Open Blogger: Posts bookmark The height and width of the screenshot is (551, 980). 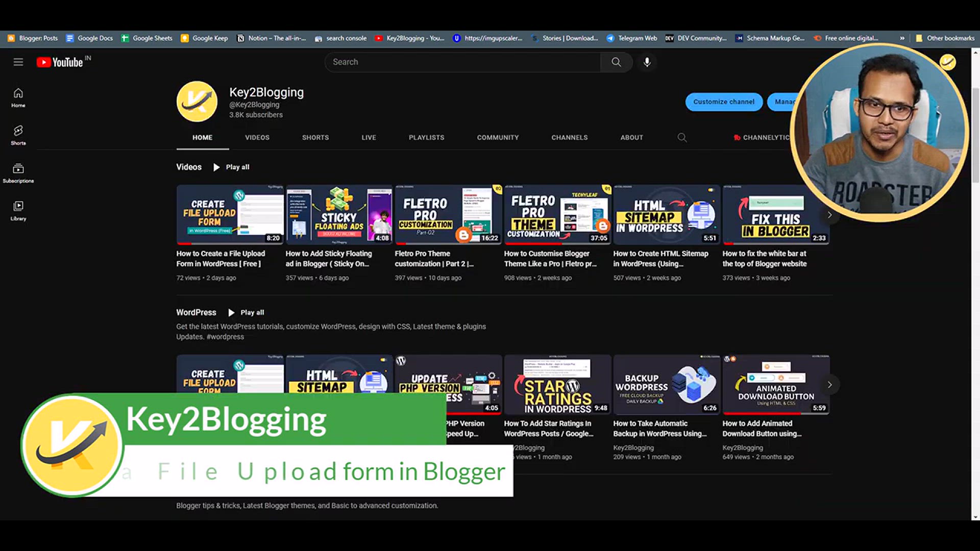click(x=33, y=38)
